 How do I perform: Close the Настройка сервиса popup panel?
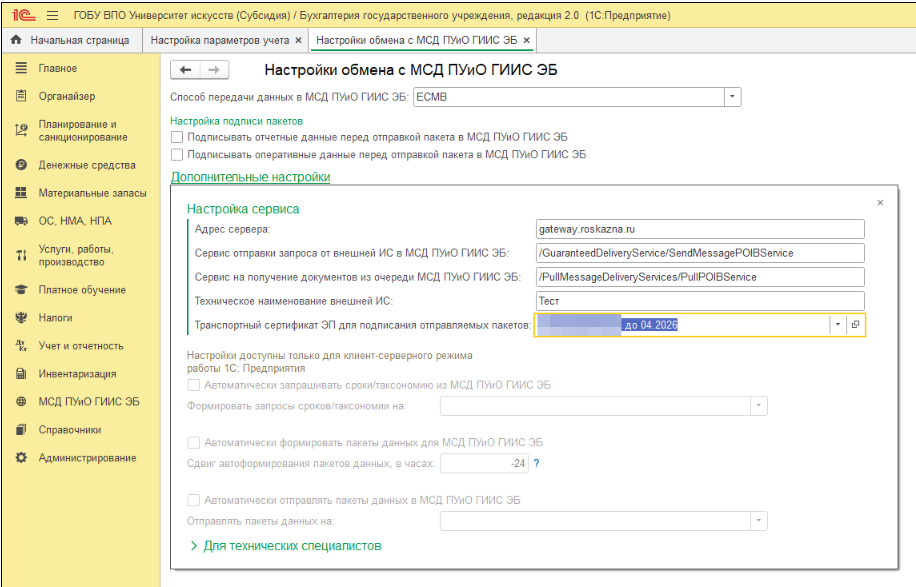click(880, 202)
